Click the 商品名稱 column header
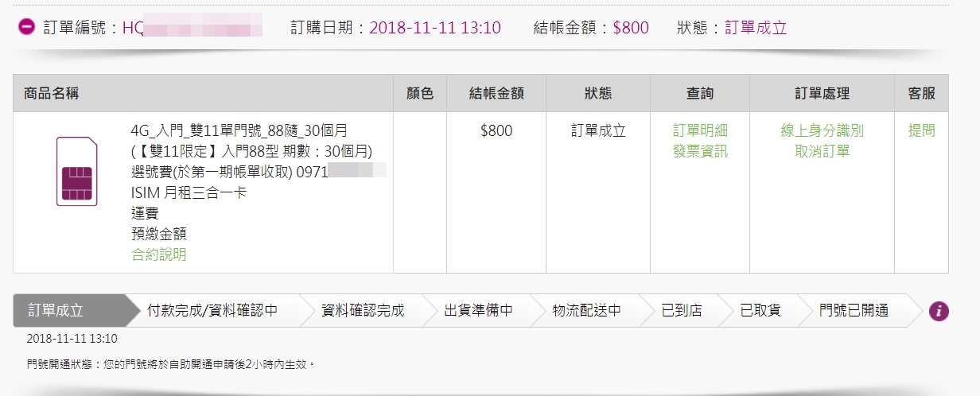The height and width of the screenshot is (396, 980). click(x=52, y=94)
